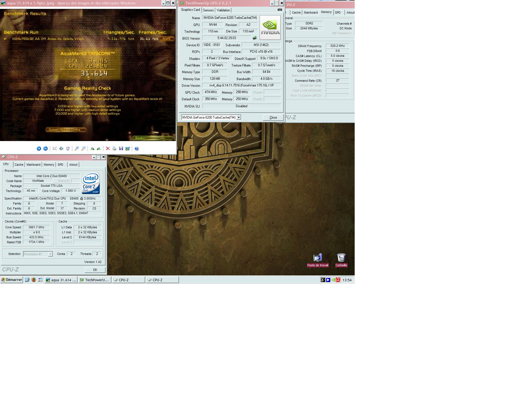Open the Démarrer start menu
This screenshot has width=532, height=399.
[12, 280]
